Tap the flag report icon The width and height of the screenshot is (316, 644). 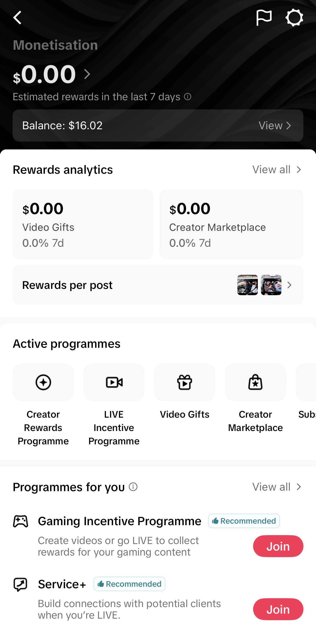pyautogui.click(x=264, y=18)
